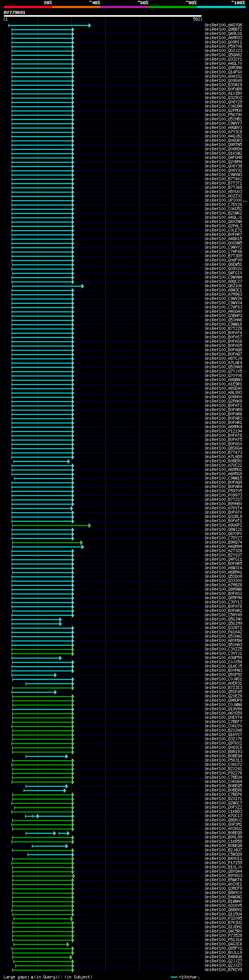Open hit UniRef100_P59706

223,47
